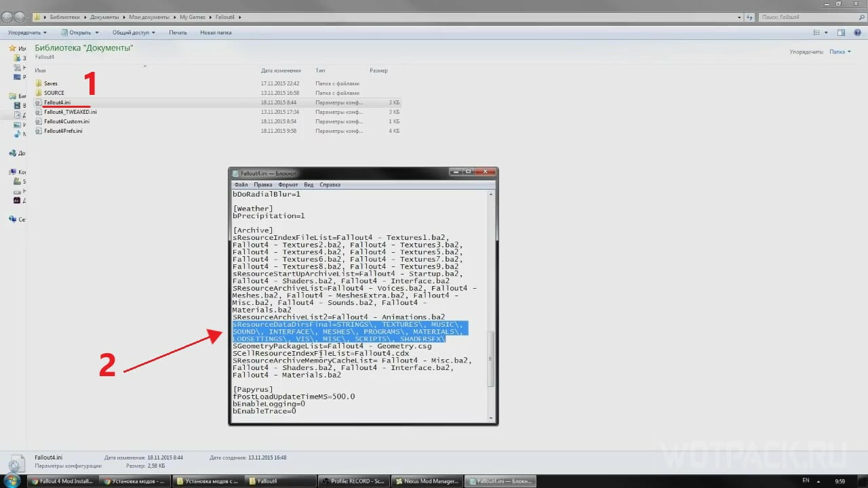Click the Windows Start orb

(x=14, y=481)
